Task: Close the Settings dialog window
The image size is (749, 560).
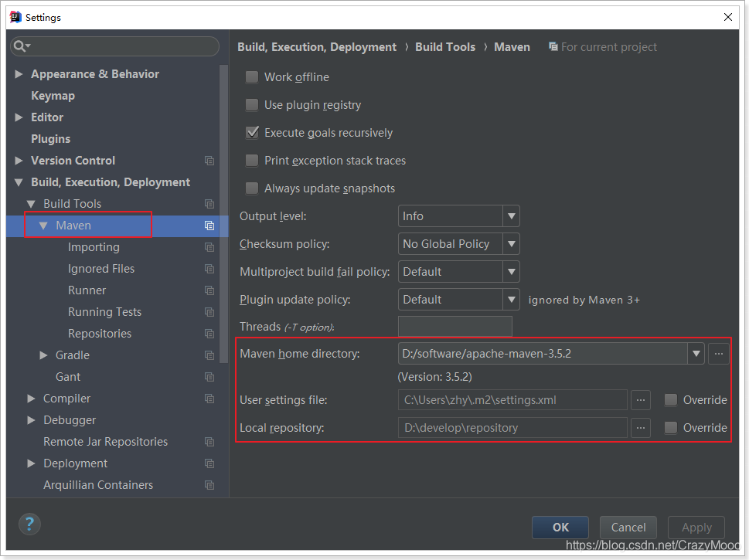Action: [x=728, y=17]
